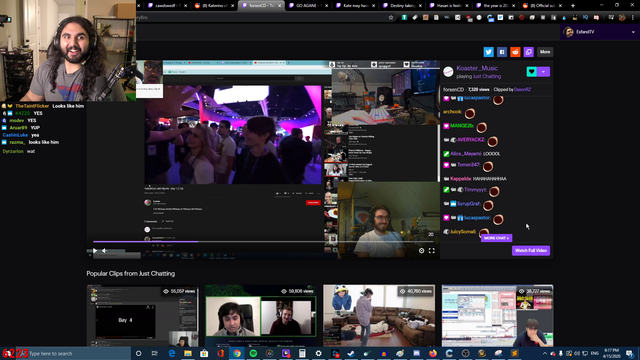Launch Microsoft Edge from the taskbar

[171, 353]
